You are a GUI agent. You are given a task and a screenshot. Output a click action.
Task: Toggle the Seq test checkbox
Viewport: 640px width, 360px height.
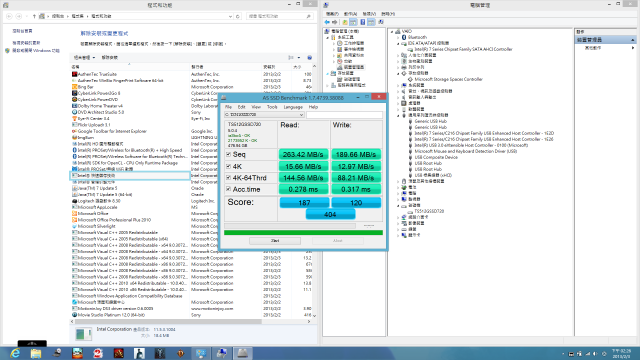tap(229, 154)
